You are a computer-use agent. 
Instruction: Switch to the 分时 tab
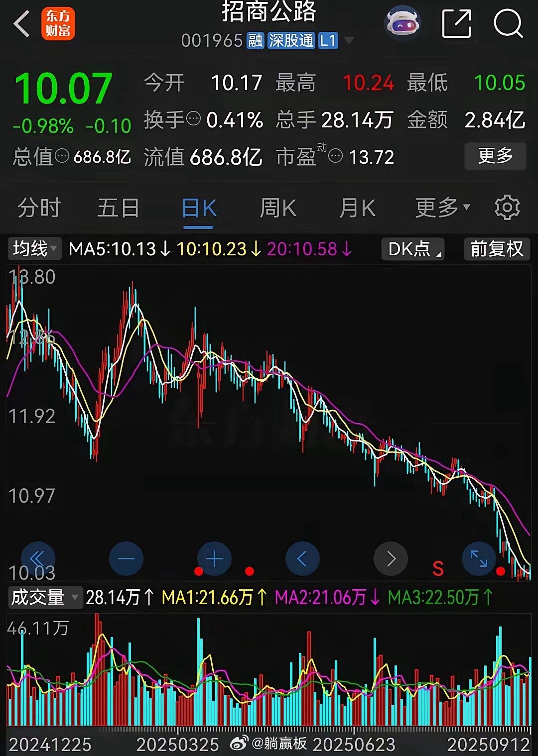click(39, 208)
